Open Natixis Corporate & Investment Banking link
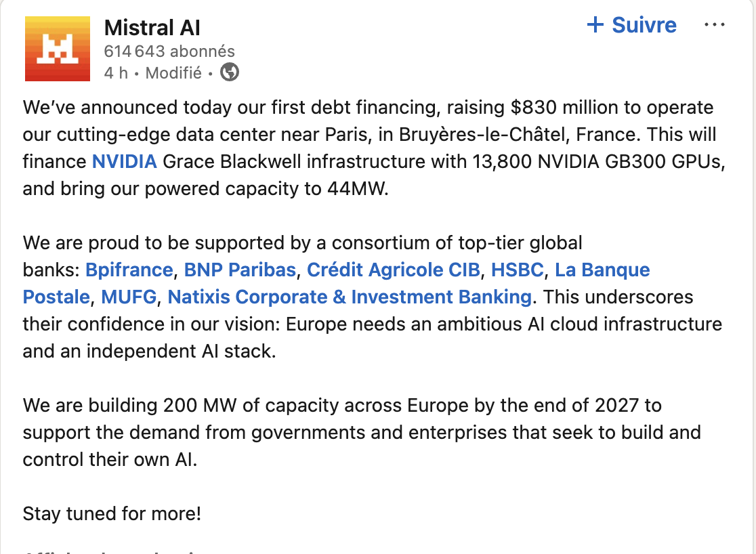756x554 pixels. coord(349,297)
